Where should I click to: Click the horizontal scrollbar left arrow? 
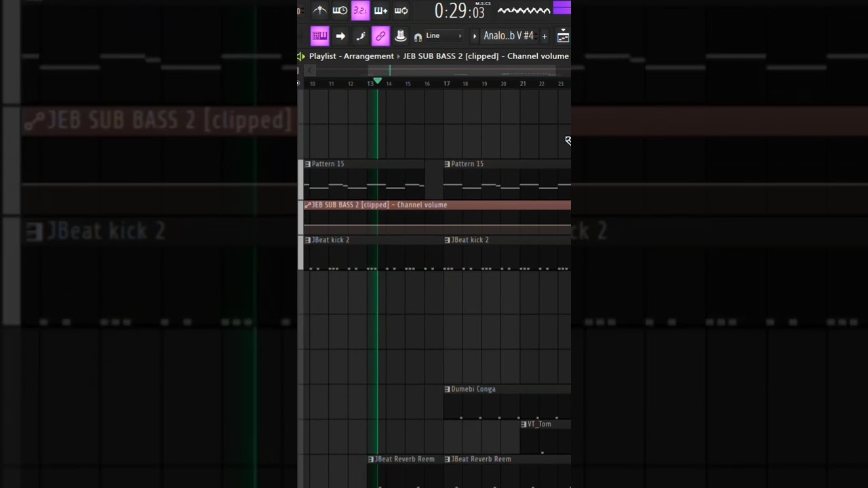(310, 70)
